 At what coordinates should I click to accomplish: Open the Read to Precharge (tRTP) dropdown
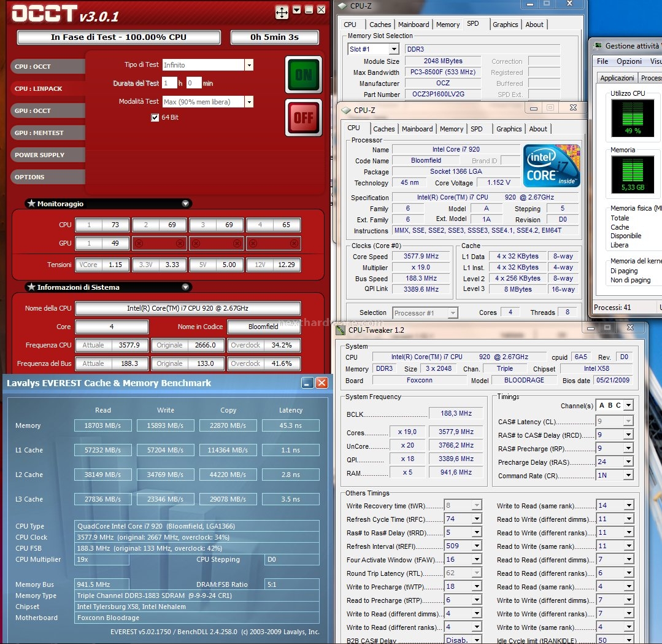(x=477, y=600)
